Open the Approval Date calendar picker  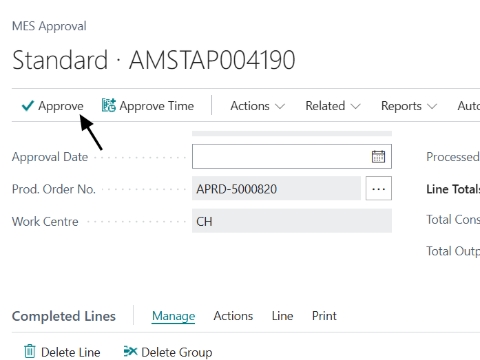pos(378,156)
